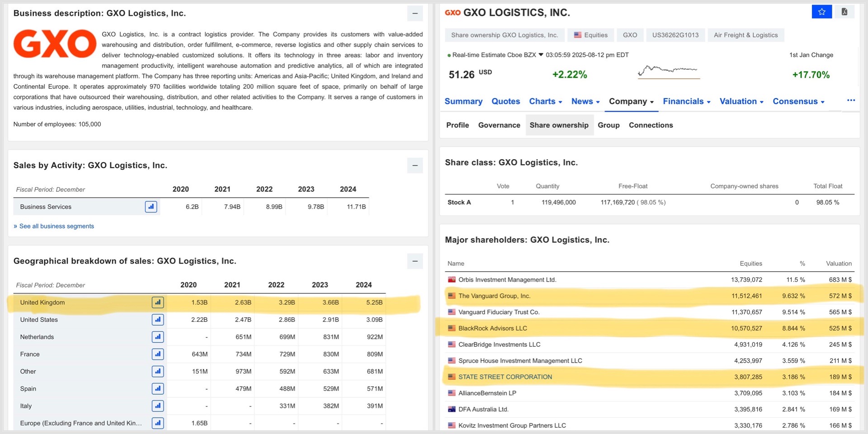The width and height of the screenshot is (868, 434).
Task: Open chart icon for Netherlands row
Action: pyautogui.click(x=158, y=337)
